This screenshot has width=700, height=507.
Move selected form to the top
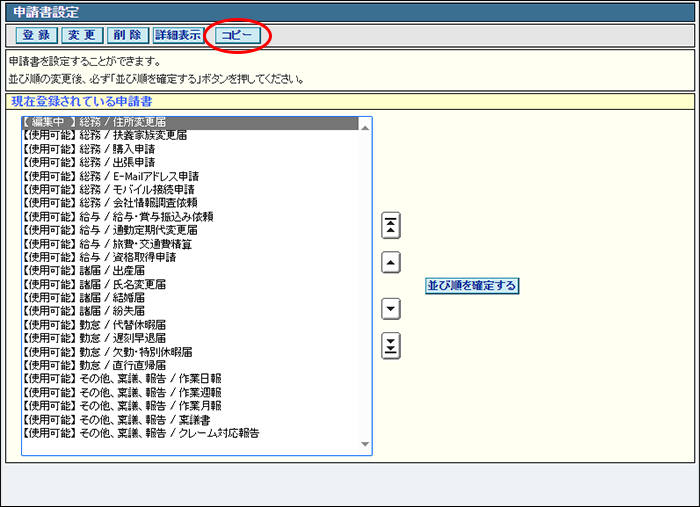tap(391, 225)
